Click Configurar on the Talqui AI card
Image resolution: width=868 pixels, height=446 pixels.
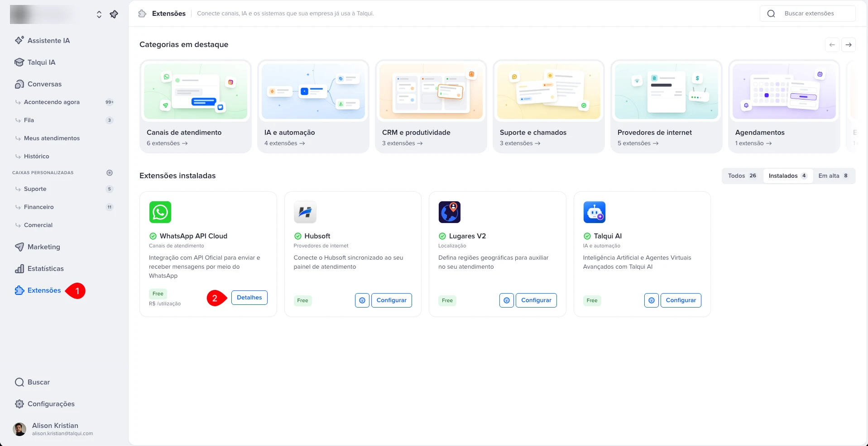[x=681, y=300]
